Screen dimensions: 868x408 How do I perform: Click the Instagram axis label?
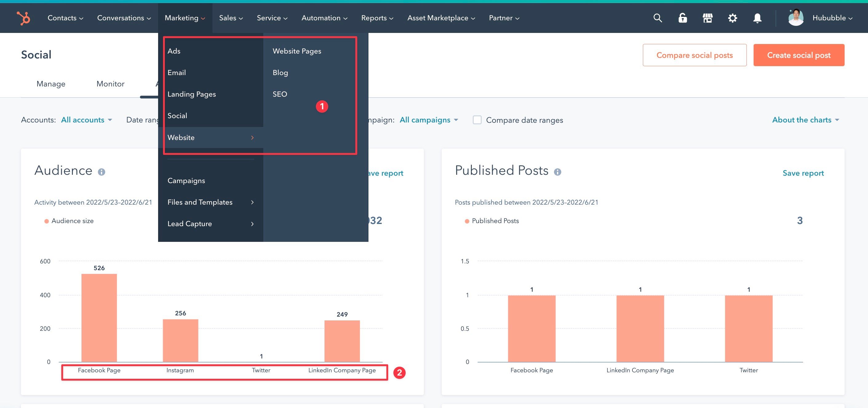pyautogui.click(x=180, y=370)
